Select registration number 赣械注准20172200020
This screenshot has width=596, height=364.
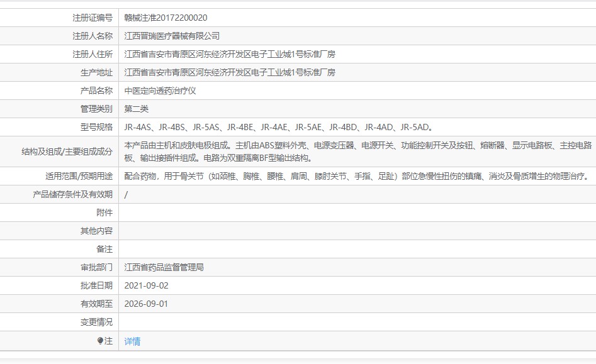coord(166,18)
